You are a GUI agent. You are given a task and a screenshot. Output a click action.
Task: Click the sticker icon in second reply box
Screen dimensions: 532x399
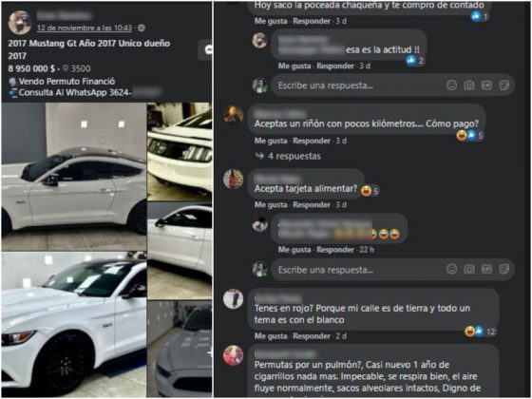coord(504,269)
